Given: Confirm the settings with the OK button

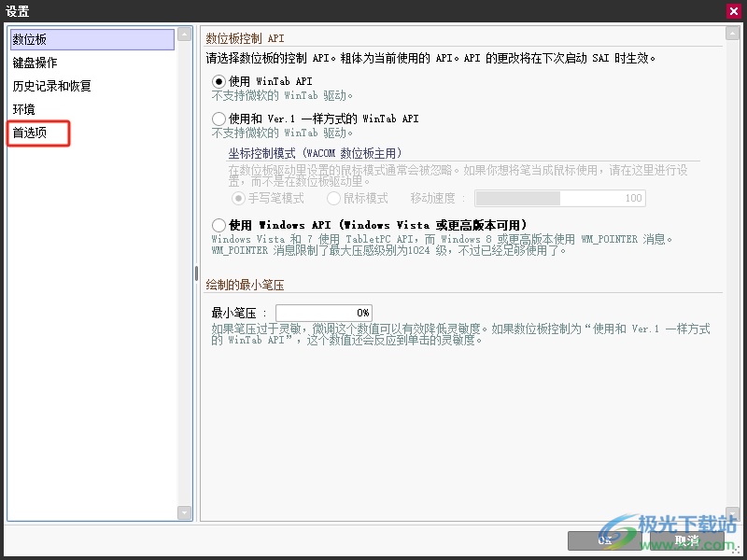Looking at the screenshot, I should click(x=604, y=540).
